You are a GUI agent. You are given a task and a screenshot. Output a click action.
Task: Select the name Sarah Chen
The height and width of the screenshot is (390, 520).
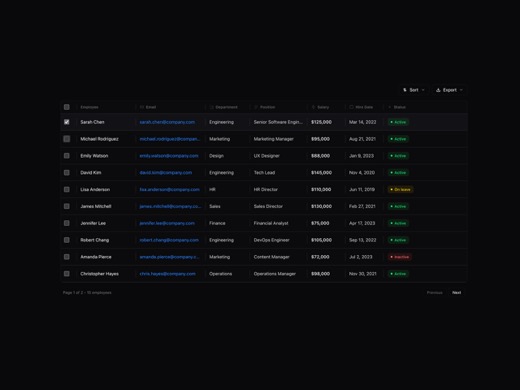92,122
